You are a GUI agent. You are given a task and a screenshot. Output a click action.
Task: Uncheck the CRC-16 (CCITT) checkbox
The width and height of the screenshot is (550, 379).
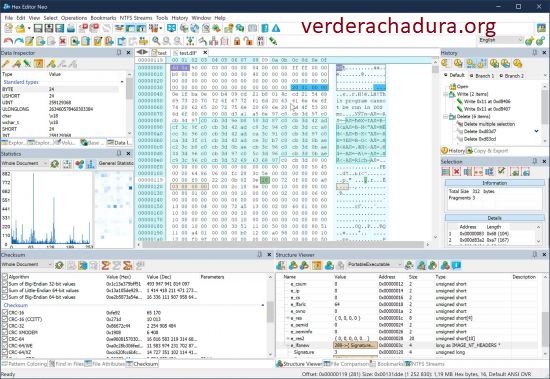pyautogui.click(x=5, y=319)
